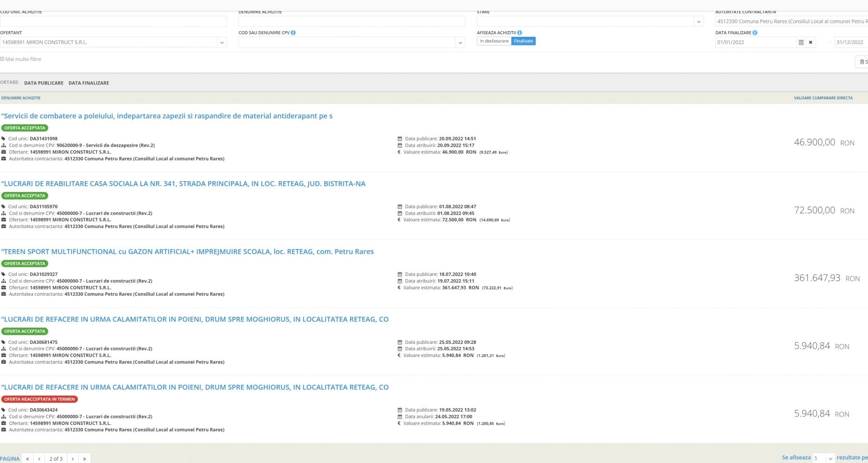Sort by DATA FINALIZARE
This screenshot has height=463, width=868.
[89, 83]
